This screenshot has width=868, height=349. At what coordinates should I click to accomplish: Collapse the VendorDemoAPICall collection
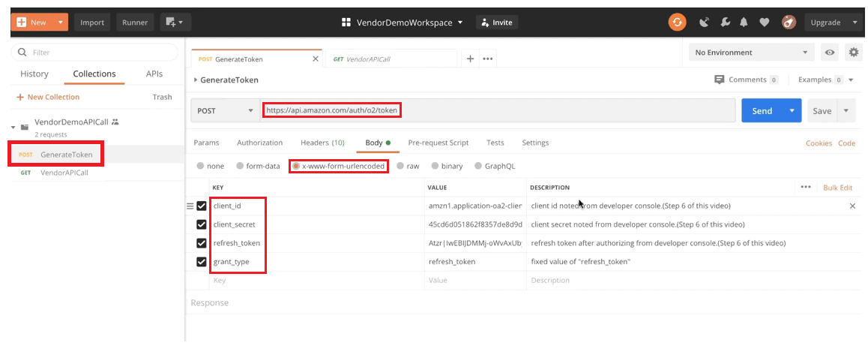coord(13,128)
